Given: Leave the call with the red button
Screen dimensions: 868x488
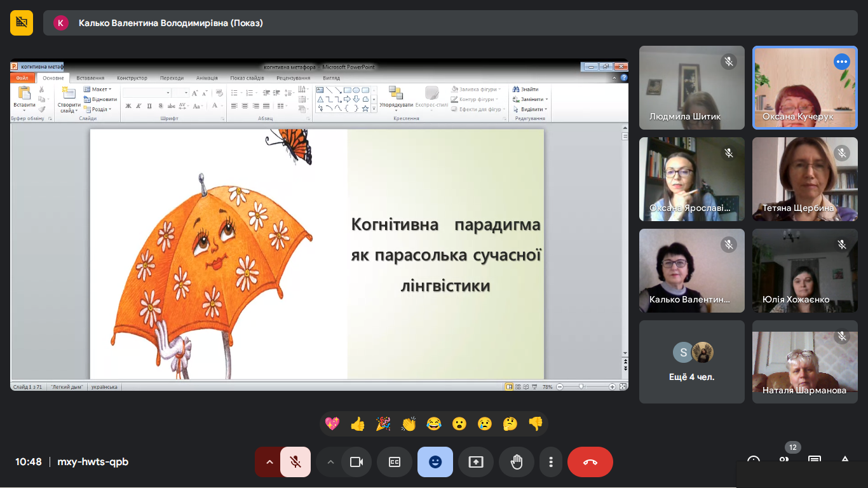Looking at the screenshot, I should (x=590, y=462).
